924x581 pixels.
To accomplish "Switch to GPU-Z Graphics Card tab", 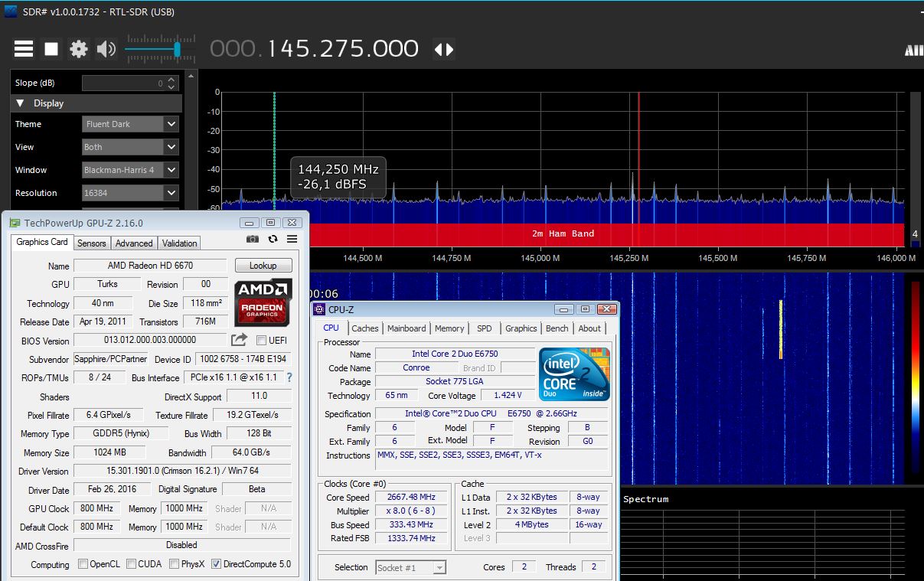I will 42,242.
